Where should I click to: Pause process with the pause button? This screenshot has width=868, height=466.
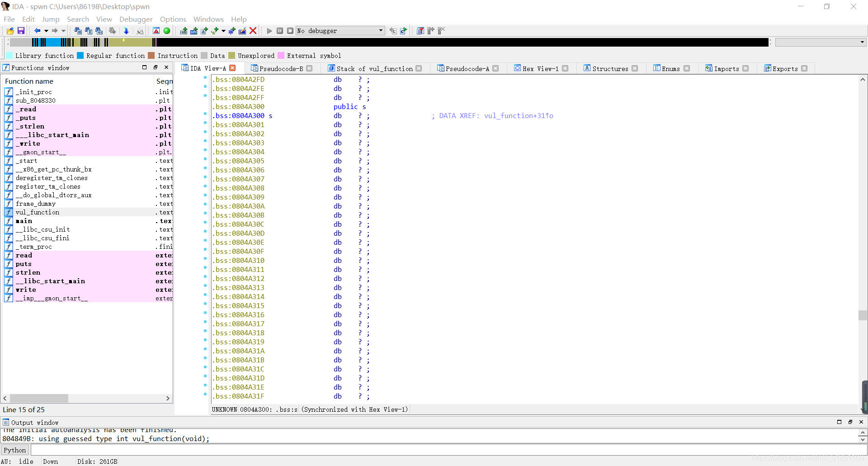click(x=280, y=31)
